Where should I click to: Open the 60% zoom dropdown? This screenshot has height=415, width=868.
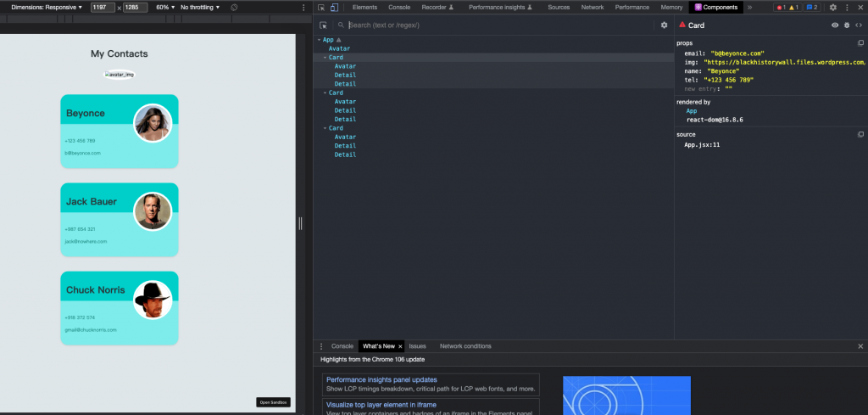165,7
